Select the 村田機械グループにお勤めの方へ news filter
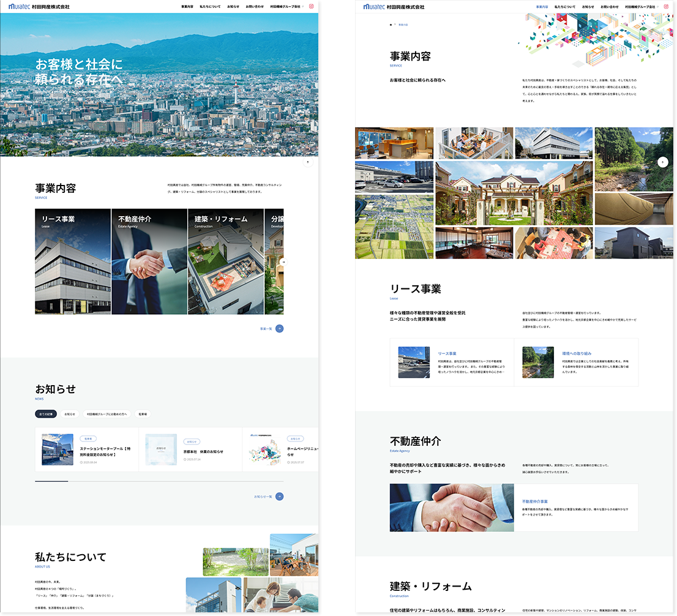 click(107, 414)
